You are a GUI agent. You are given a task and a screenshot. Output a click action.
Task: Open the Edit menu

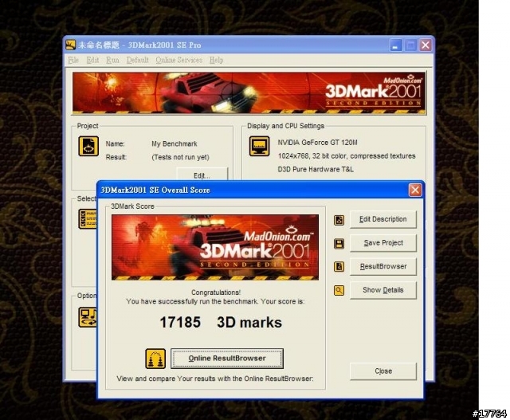coord(92,61)
